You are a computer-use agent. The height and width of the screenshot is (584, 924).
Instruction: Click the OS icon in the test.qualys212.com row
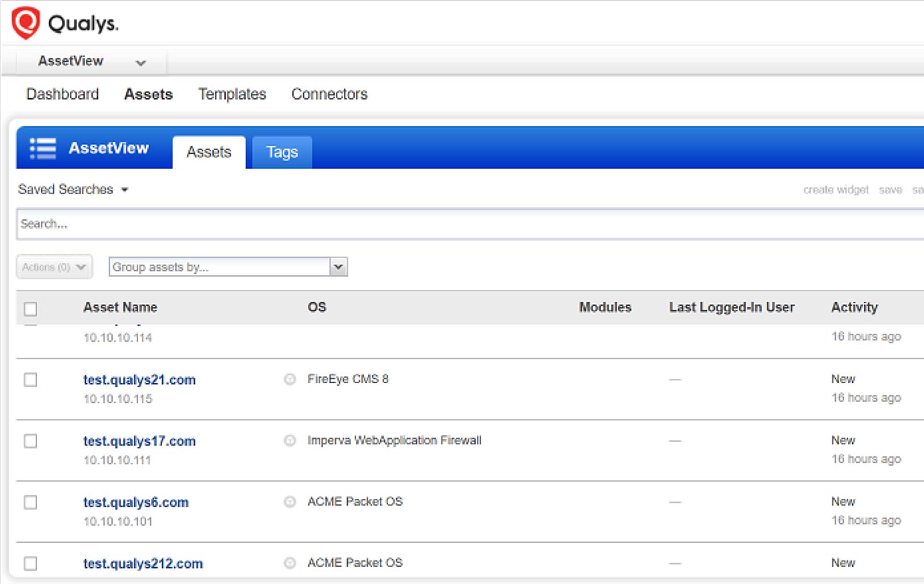click(x=290, y=563)
